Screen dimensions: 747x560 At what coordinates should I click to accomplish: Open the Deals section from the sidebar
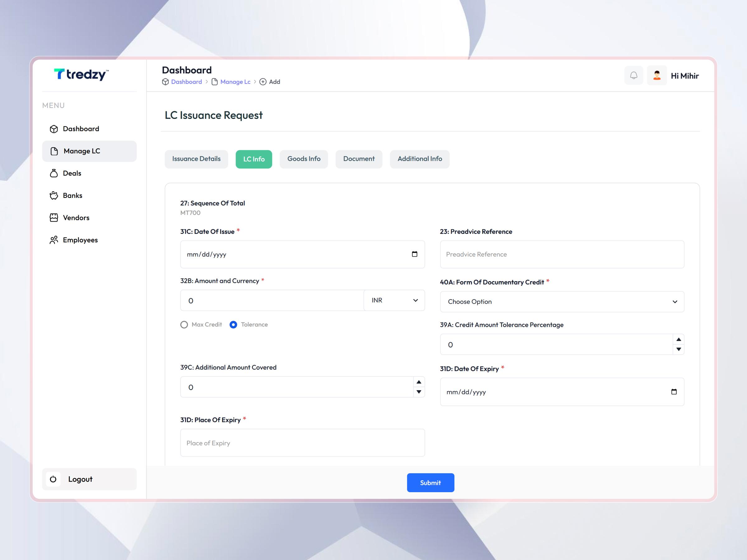[72, 173]
